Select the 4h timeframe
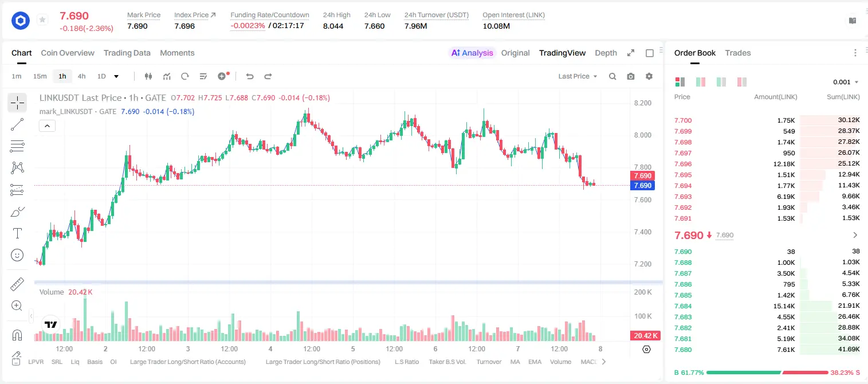 pos(82,76)
